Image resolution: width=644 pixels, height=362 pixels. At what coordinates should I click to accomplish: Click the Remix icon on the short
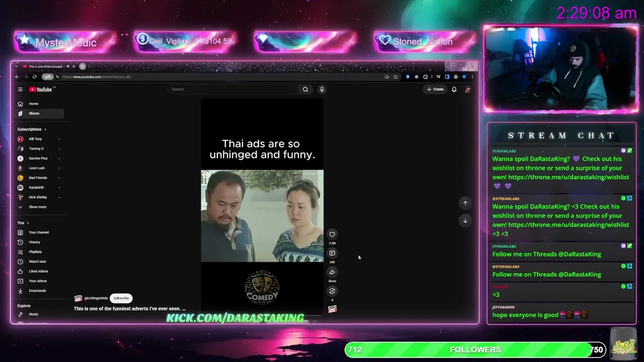pyautogui.click(x=332, y=291)
